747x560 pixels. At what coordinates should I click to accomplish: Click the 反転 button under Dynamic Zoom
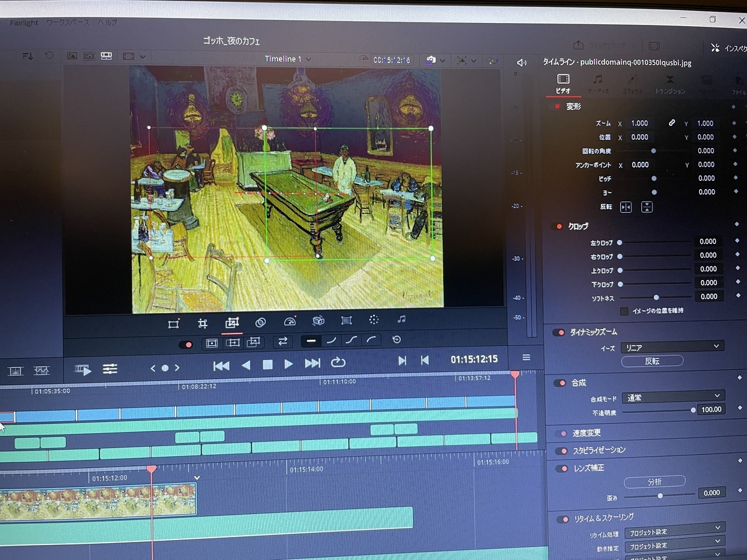point(652,361)
